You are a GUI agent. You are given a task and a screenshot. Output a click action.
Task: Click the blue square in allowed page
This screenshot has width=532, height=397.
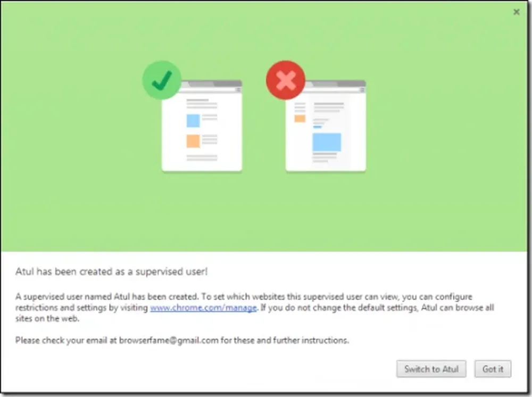click(x=193, y=121)
